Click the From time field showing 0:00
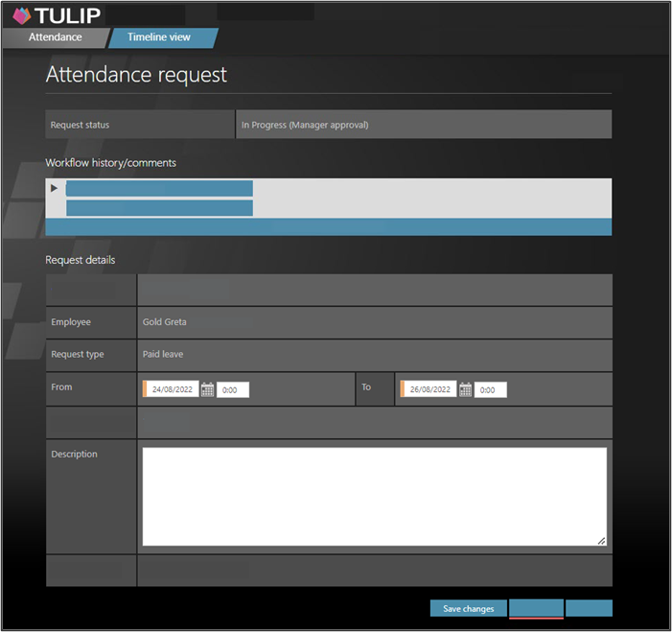Screen dimensions: 672x632 [x=233, y=389]
